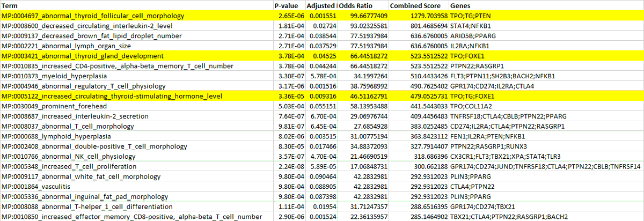Image resolution: width=644 pixels, height=221 pixels.
Task: Select genes cell ARID5B;PPARG
Action: 546,36
